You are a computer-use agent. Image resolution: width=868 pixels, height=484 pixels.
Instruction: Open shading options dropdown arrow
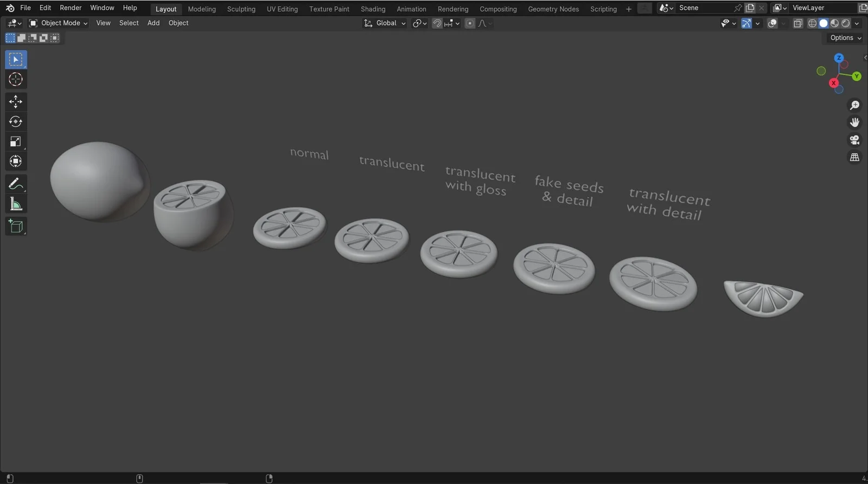coord(857,23)
